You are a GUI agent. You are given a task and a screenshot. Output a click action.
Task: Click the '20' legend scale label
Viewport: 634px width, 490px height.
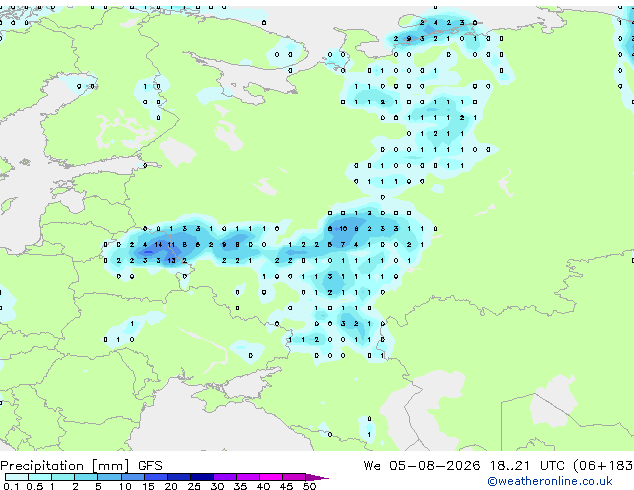(171, 486)
